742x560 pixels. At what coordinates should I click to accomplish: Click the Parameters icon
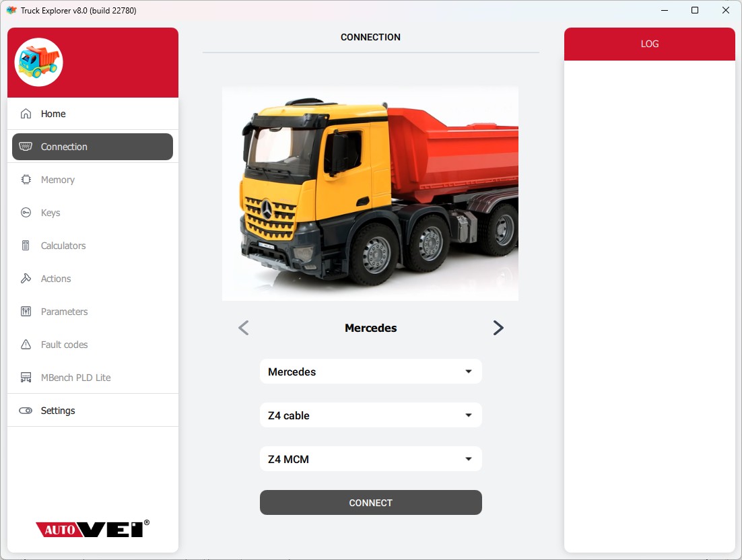point(24,311)
